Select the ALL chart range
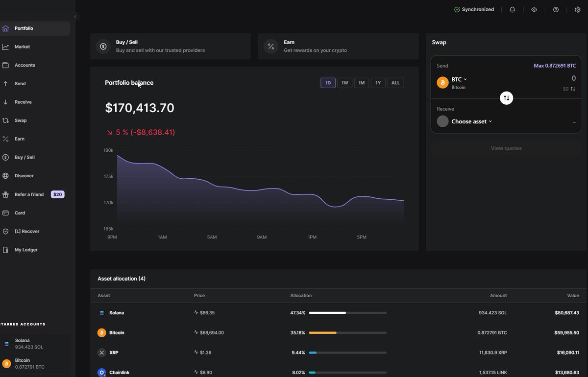This screenshot has width=588, height=377. click(x=395, y=83)
